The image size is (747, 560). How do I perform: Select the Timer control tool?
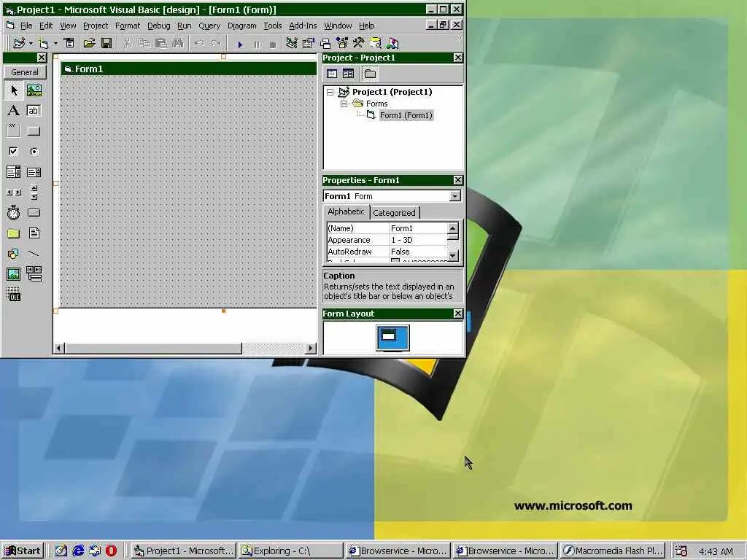coord(14,212)
